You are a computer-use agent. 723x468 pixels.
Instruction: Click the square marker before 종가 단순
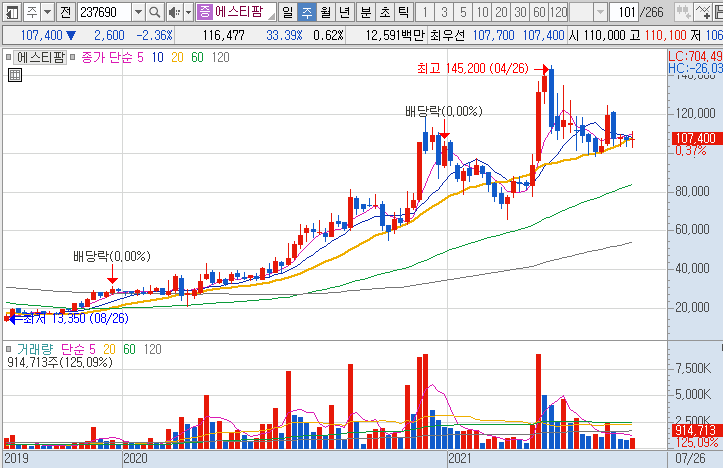tap(72, 58)
